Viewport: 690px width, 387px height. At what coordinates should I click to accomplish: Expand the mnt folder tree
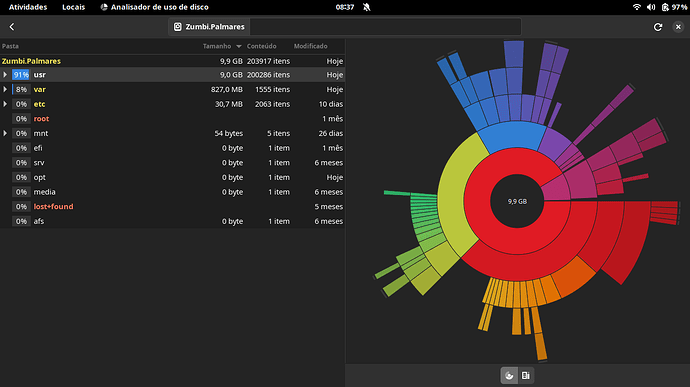click(x=5, y=133)
